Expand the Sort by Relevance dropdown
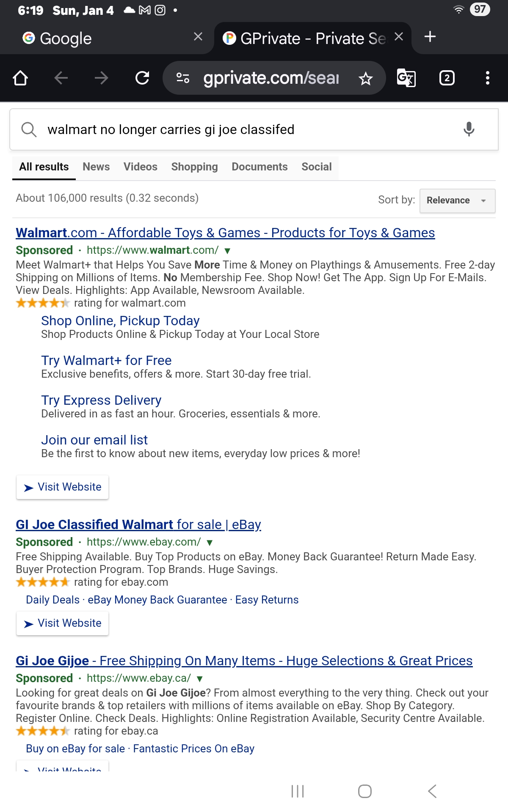508x812 pixels. click(x=457, y=200)
